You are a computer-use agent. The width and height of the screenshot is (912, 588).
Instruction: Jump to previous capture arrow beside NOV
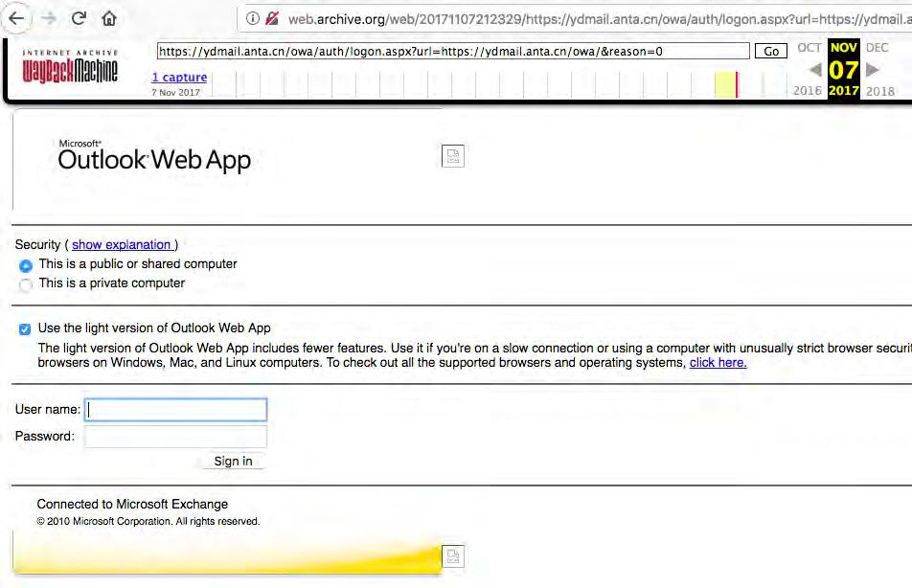coord(815,70)
